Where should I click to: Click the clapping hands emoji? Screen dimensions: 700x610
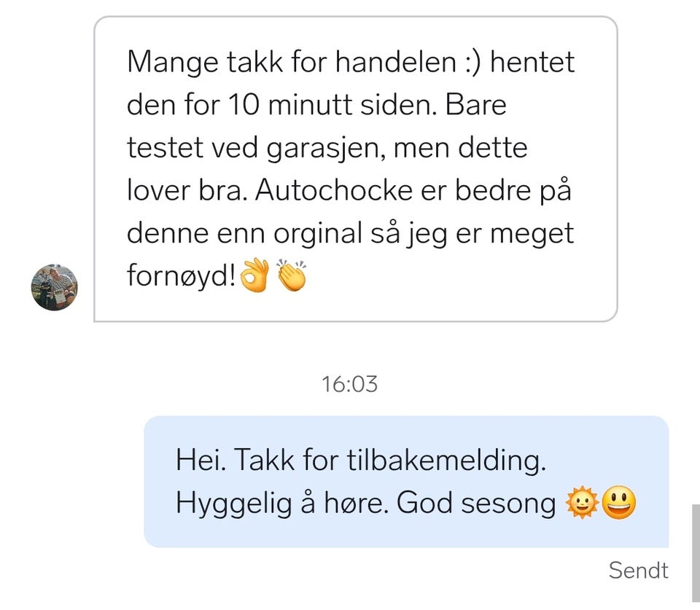[292, 275]
